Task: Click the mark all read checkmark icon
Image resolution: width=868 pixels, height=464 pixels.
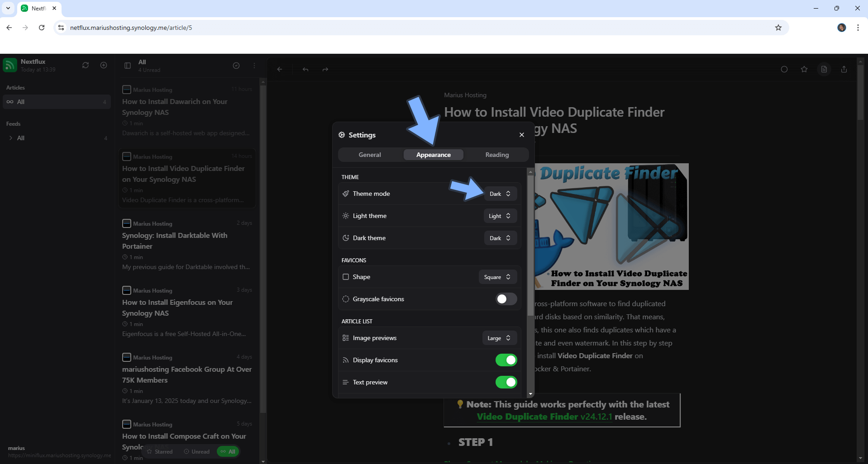Action: click(236, 66)
